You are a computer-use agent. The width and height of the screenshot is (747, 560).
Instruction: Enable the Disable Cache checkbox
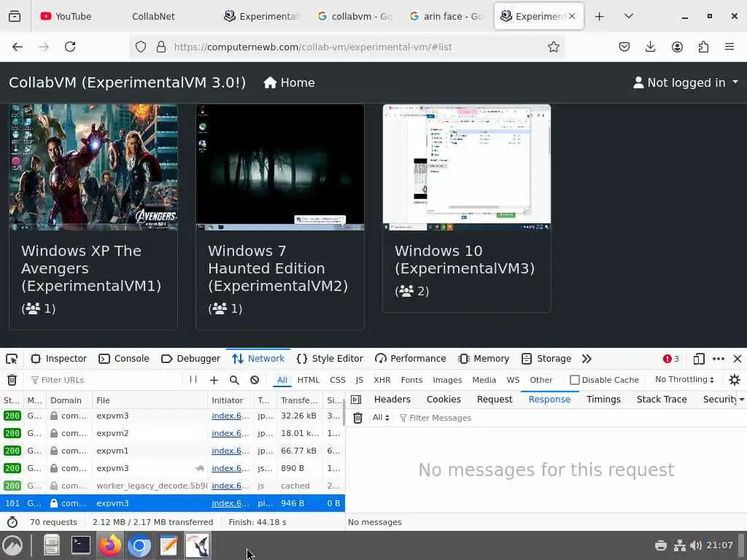575,379
